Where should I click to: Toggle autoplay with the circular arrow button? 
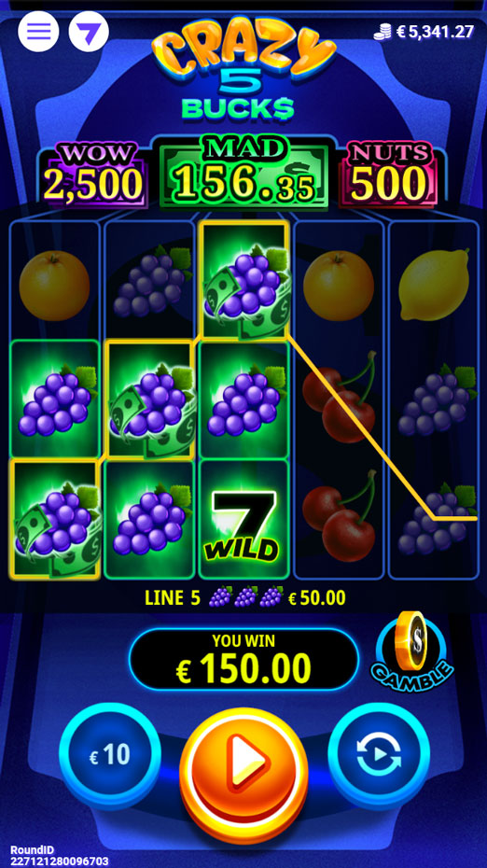coord(379,754)
